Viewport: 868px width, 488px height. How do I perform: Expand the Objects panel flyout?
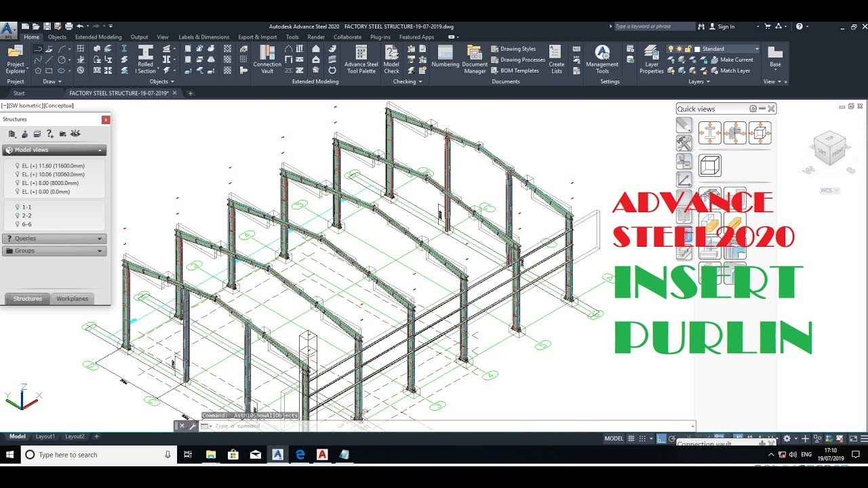(161, 81)
